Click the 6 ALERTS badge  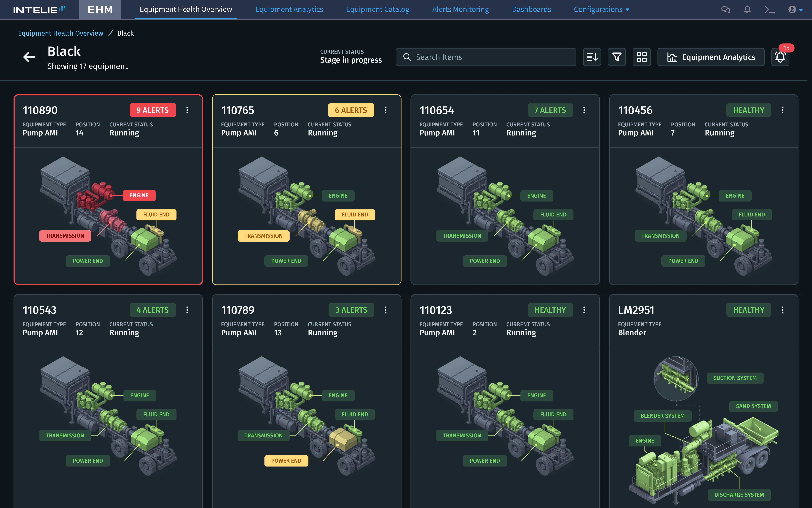351,110
